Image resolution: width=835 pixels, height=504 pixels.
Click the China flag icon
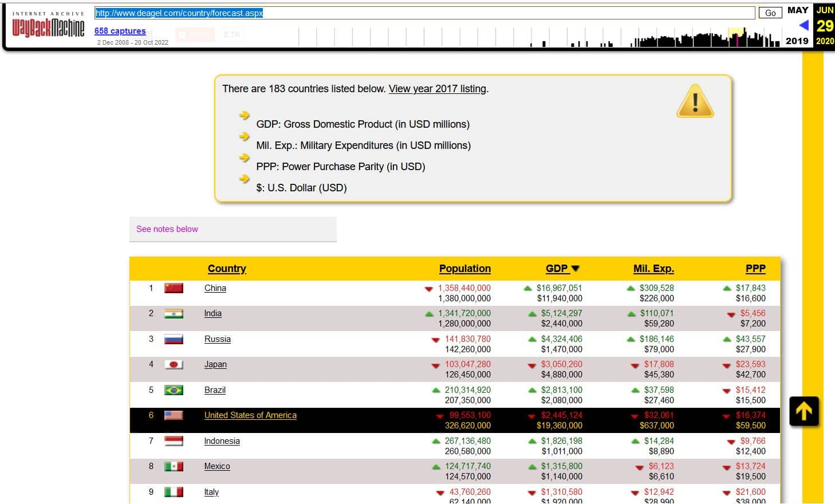[174, 288]
